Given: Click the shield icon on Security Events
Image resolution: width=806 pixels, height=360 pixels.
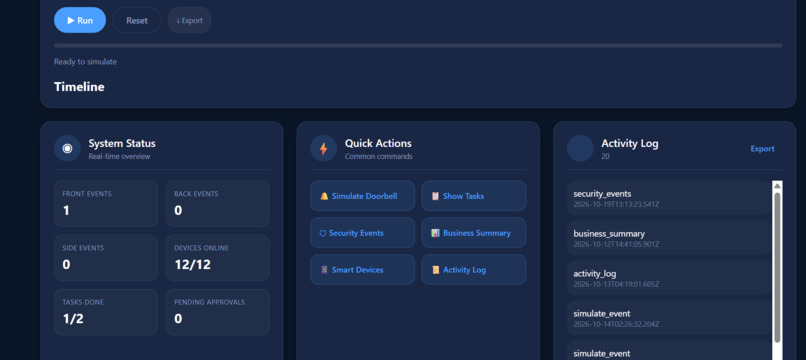Looking at the screenshot, I should coord(322,233).
